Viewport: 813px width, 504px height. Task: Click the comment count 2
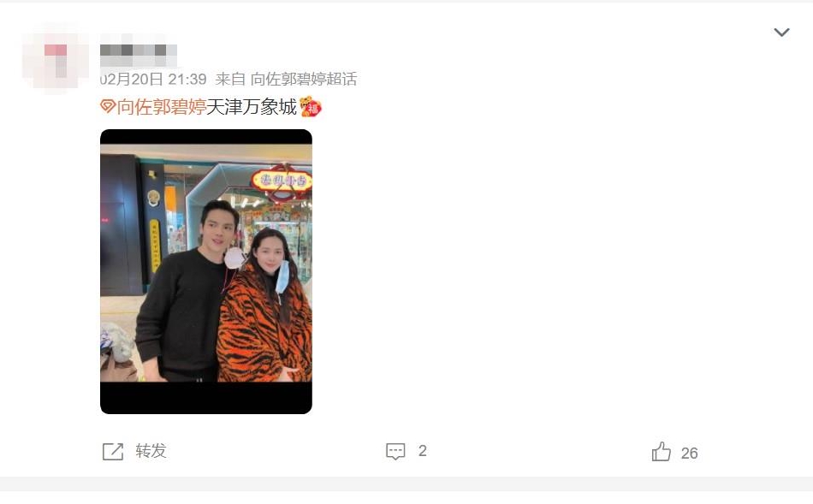pyautogui.click(x=423, y=451)
